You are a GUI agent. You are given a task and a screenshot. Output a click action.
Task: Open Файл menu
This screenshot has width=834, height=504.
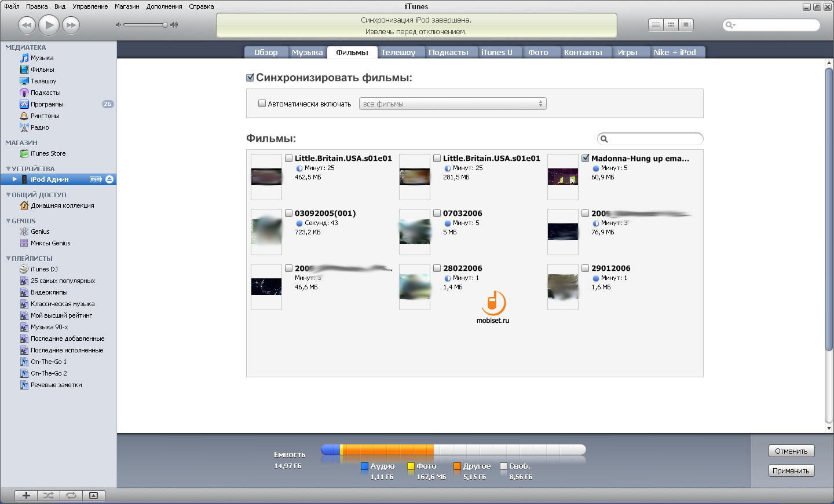(12, 6)
